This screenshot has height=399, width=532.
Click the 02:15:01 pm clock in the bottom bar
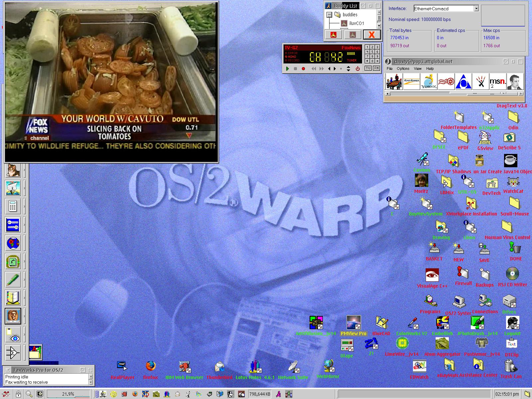507,394
